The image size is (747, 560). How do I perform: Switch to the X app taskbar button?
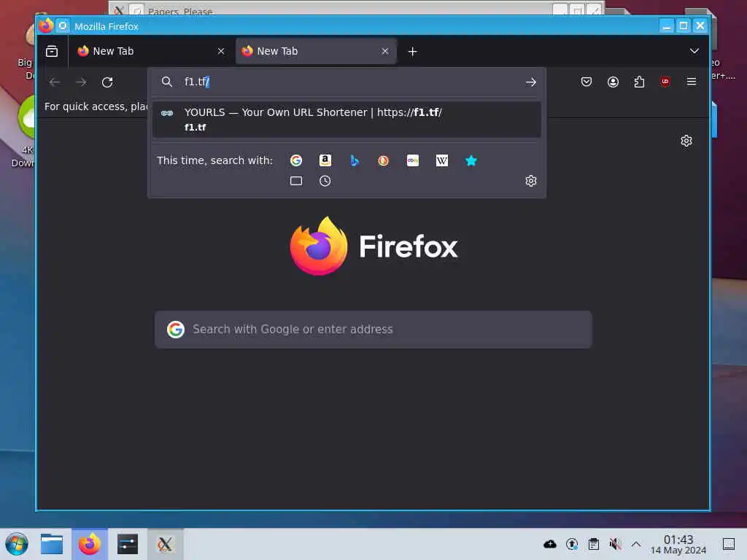point(166,544)
